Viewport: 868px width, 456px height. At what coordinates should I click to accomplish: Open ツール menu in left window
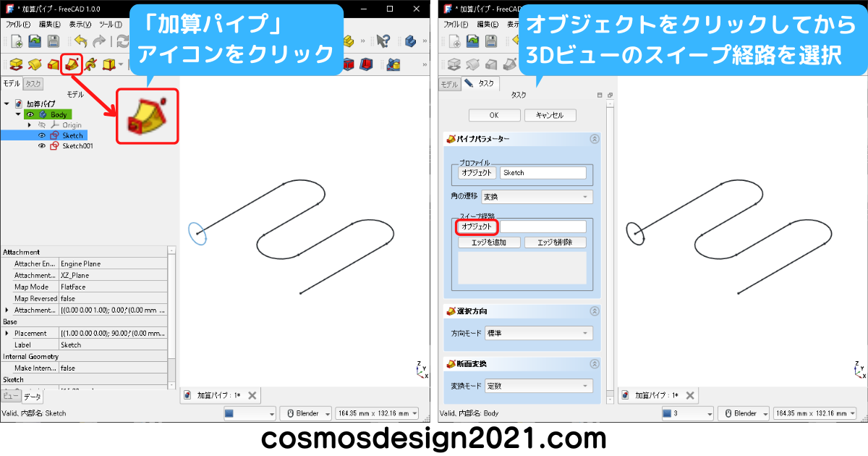pyautogui.click(x=110, y=24)
